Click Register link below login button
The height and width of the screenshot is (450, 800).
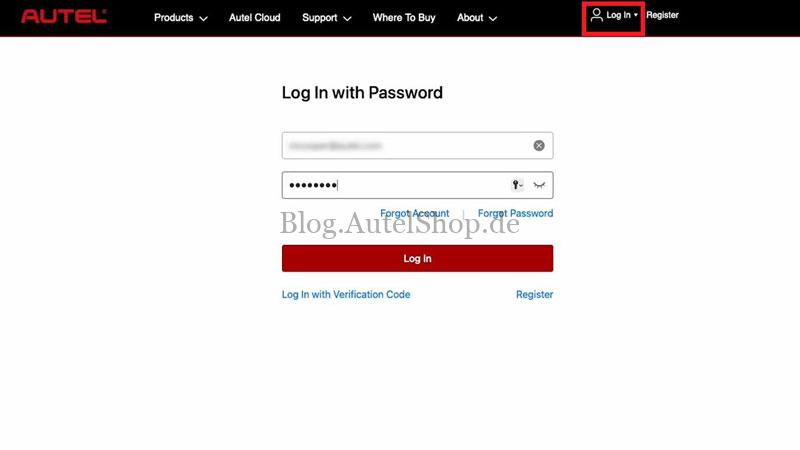click(x=534, y=294)
